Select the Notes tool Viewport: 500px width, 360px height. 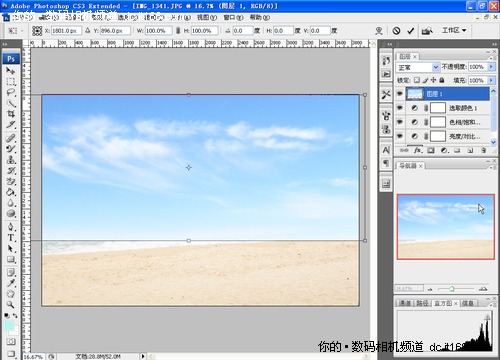click(10, 272)
